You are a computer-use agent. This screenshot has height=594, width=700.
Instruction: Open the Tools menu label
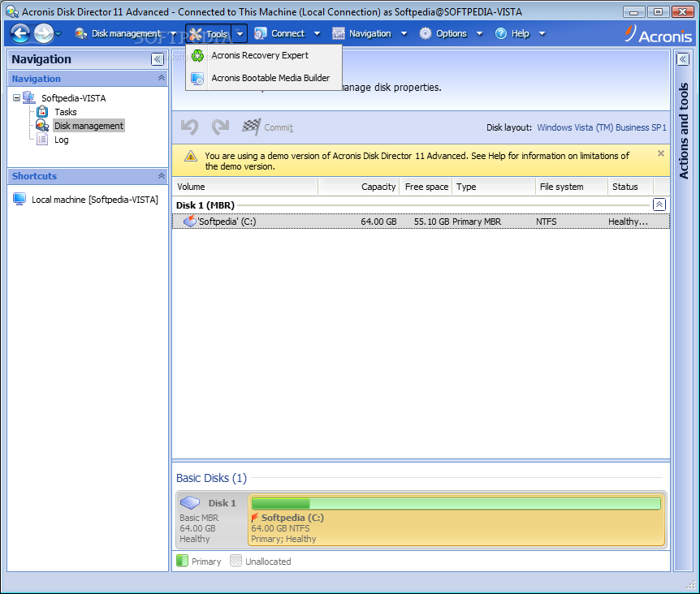click(217, 34)
